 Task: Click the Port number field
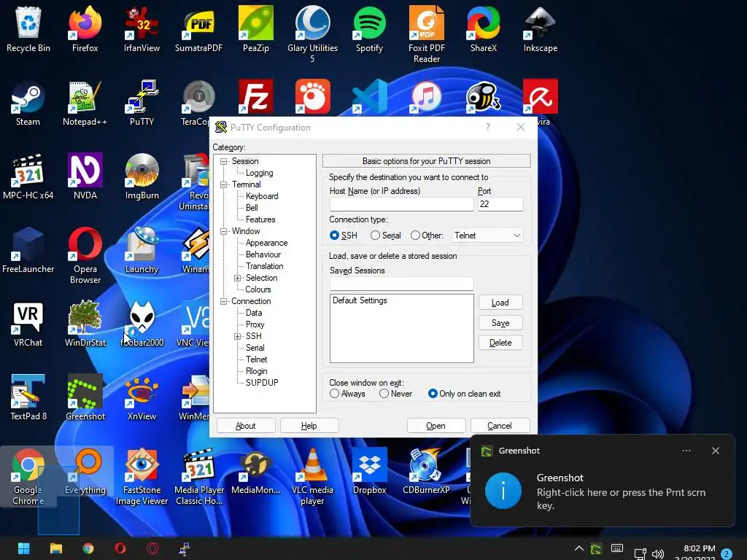click(500, 204)
